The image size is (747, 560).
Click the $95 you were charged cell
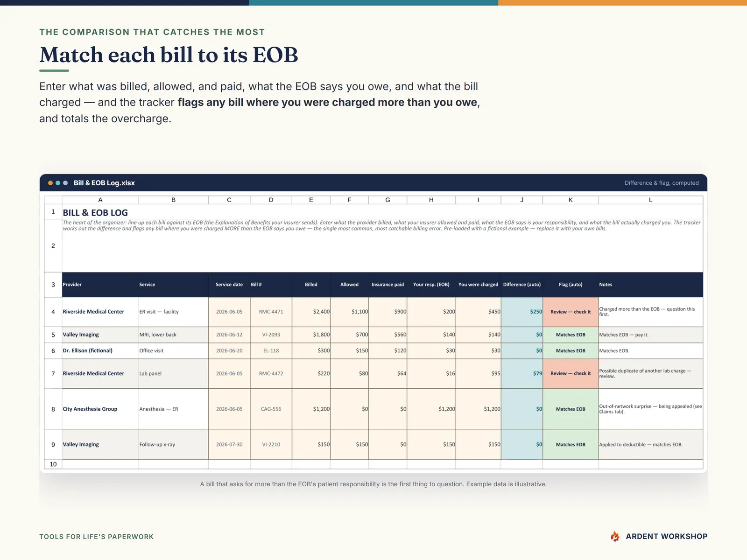(478, 373)
